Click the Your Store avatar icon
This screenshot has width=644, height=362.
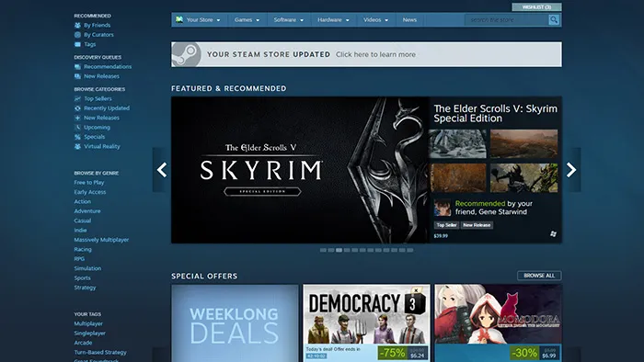click(179, 19)
